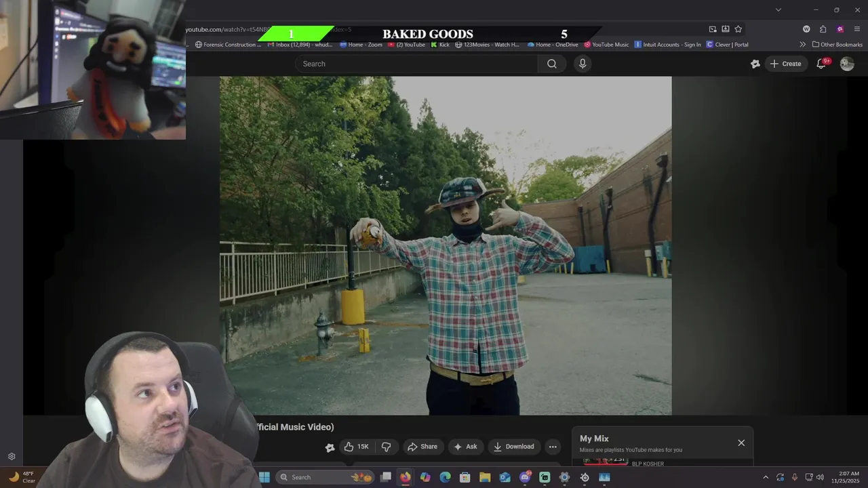Open File Explorer from the taskbar
Screen dimensions: 868x488
[485, 477]
